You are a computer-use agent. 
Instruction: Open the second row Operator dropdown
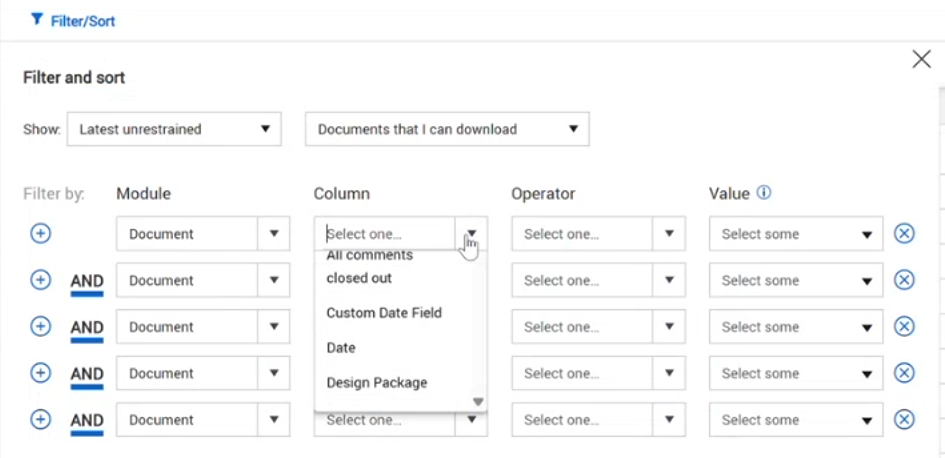pos(598,280)
